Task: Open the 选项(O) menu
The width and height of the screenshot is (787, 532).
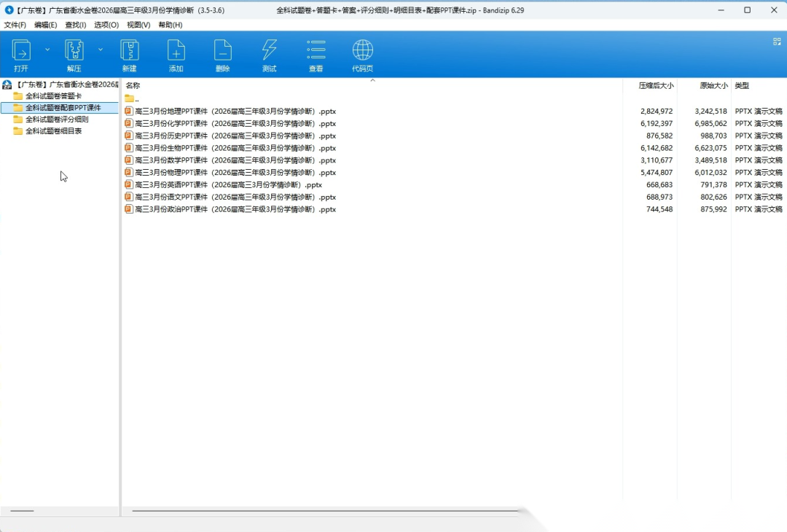Action: 106,25
